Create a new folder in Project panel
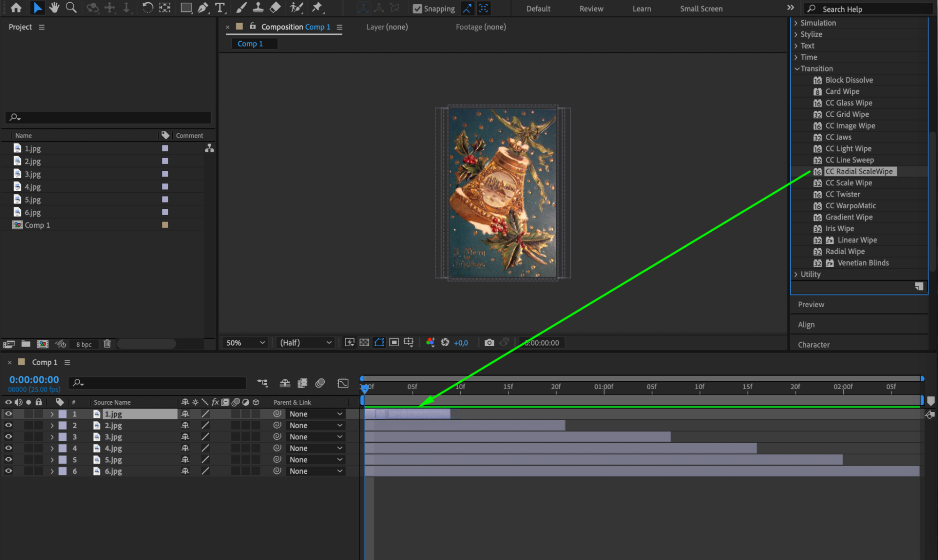938x560 pixels. click(26, 344)
